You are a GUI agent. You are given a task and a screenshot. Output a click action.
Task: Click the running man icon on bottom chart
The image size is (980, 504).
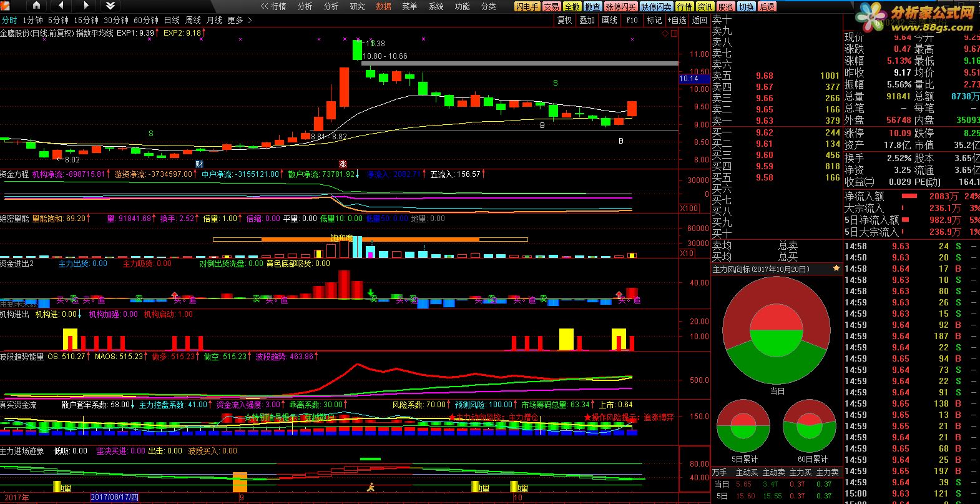pos(371,487)
